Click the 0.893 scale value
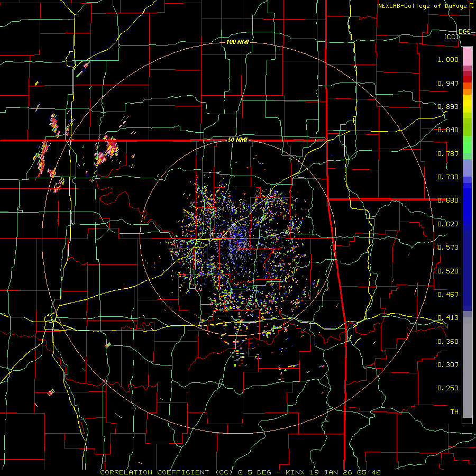 click(x=448, y=106)
